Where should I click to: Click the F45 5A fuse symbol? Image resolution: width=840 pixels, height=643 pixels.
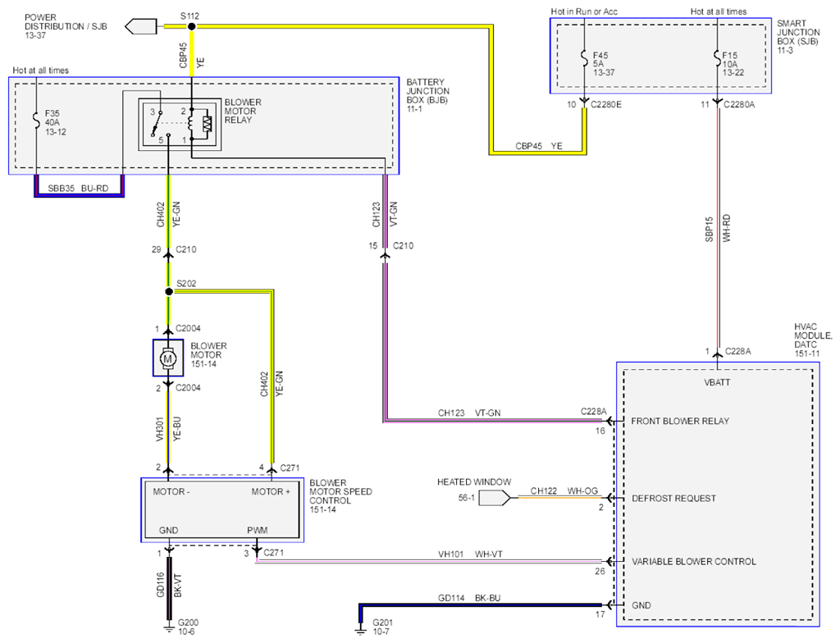click(584, 58)
